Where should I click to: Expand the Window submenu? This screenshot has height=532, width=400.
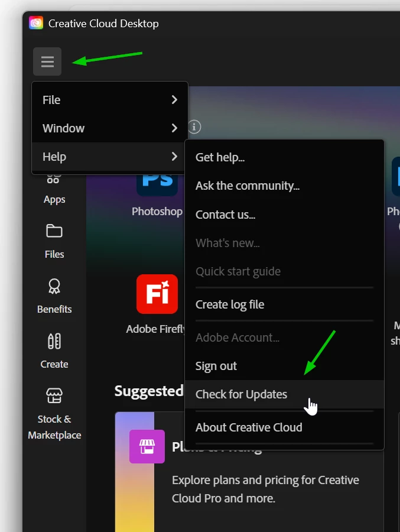[x=109, y=128]
